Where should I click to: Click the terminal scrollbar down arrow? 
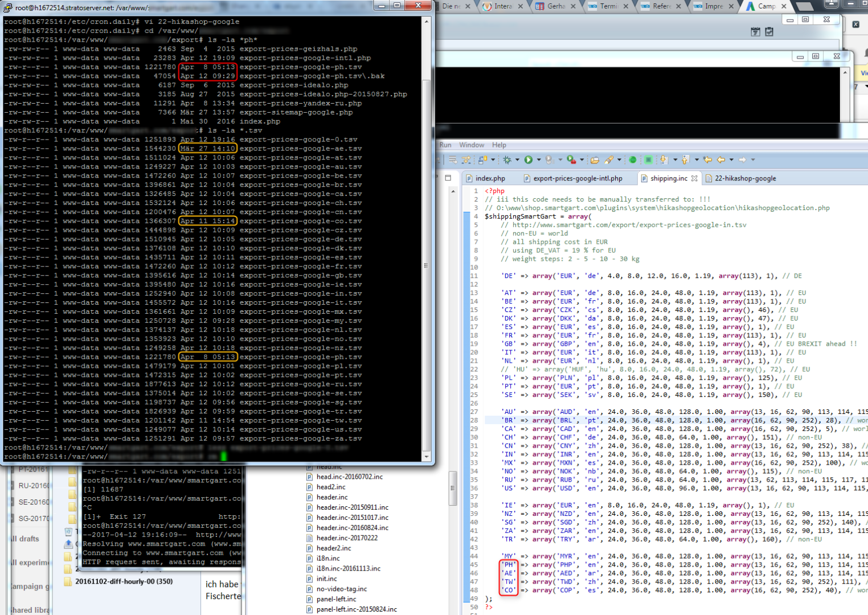pos(427,457)
